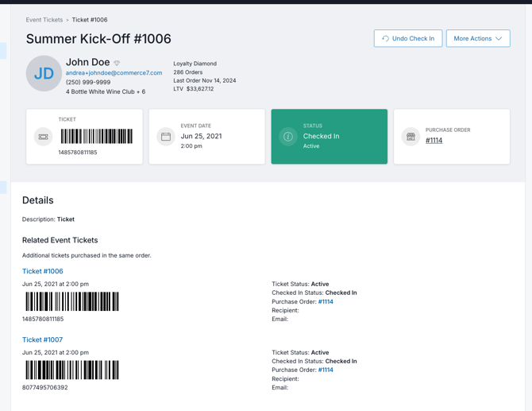The image size is (532, 411).
Task: Click the ticket icon in Ticket card
Action: pyautogui.click(x=44, y=137)
